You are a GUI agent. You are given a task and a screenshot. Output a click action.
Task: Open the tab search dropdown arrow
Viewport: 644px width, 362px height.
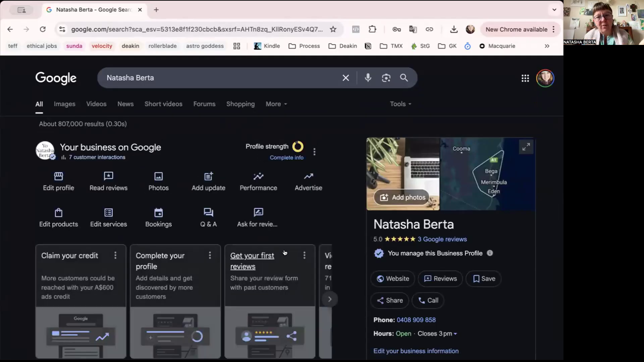tap(554, 10)
